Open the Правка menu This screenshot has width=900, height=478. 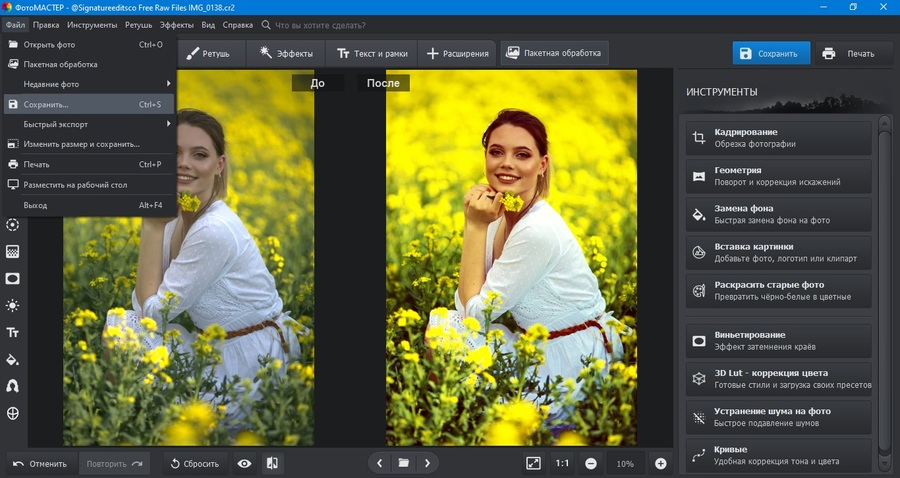pyautogui.click(x=46, y=25)
